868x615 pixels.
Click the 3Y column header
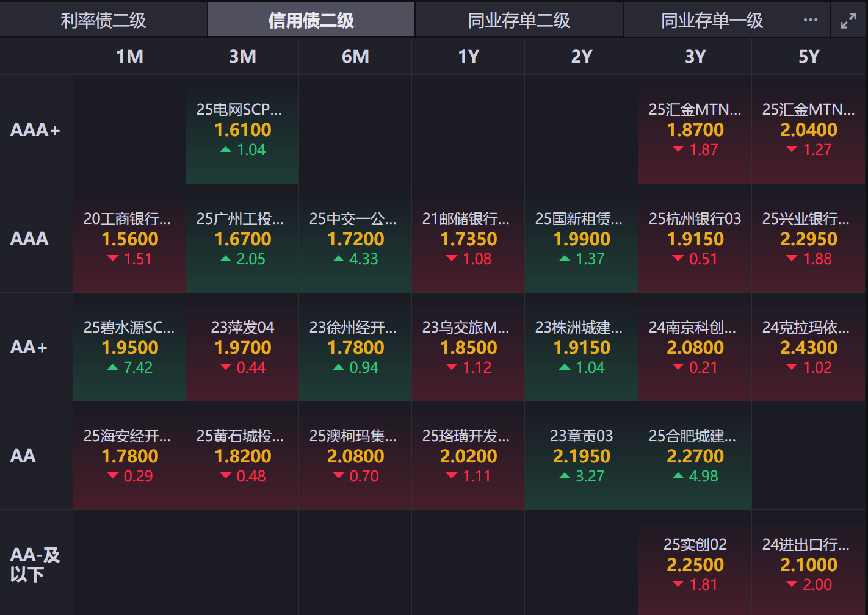tap(695, 57)
